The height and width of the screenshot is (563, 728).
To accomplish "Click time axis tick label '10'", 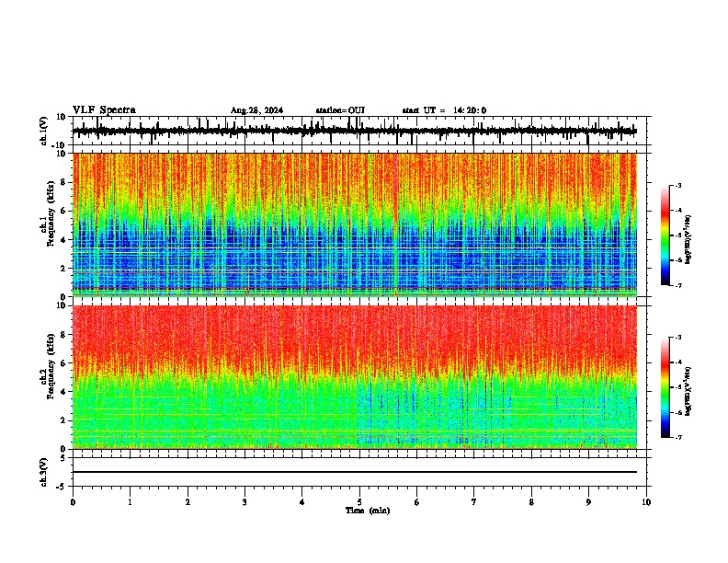I will click(x=646, y=502).
